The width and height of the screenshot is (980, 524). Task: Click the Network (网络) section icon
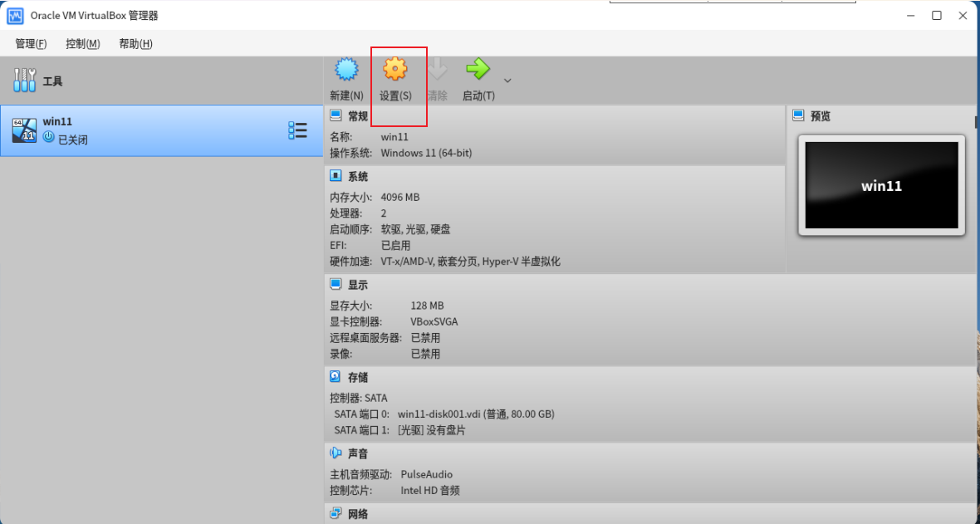tap(336, 513)
